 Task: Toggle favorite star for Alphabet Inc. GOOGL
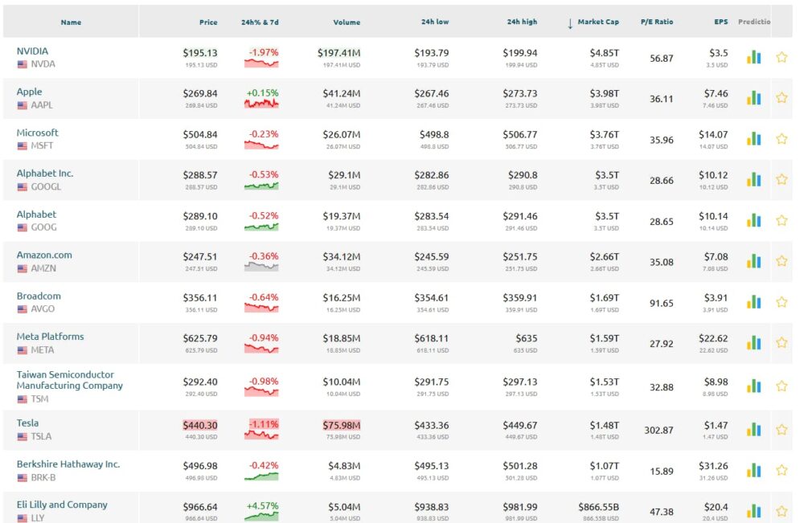pos(781,180)
